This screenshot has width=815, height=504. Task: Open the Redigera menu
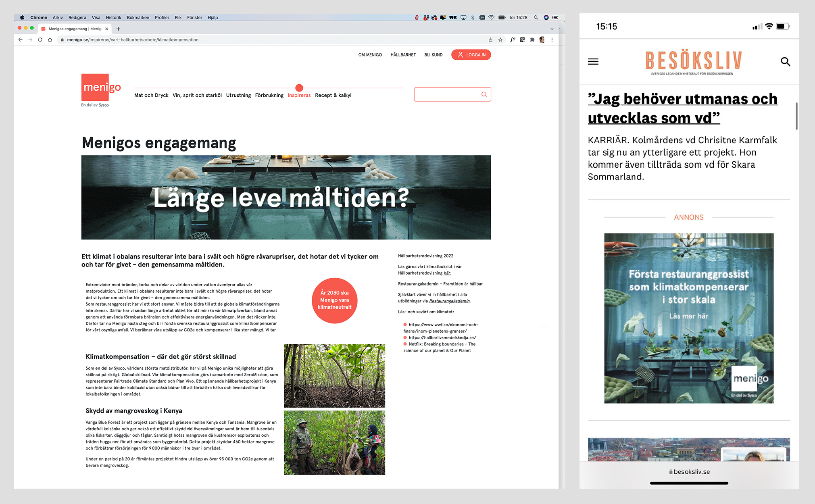(77, 17)
